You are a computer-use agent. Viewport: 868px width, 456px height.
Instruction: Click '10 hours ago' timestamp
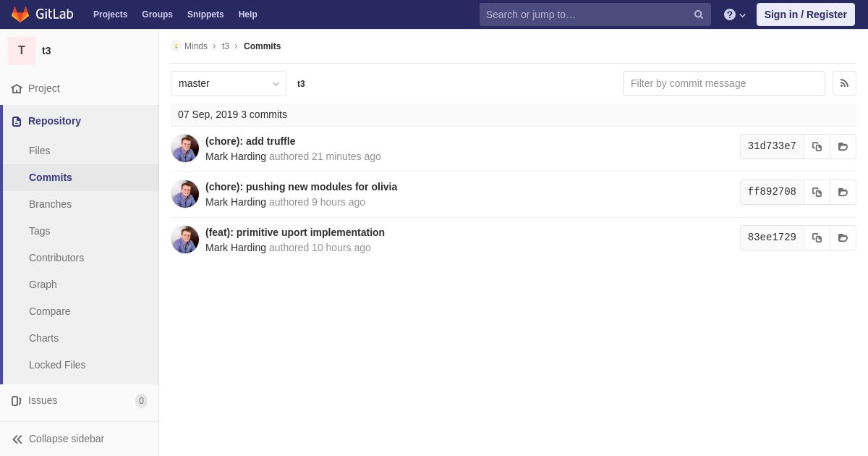tap(341, 248)
